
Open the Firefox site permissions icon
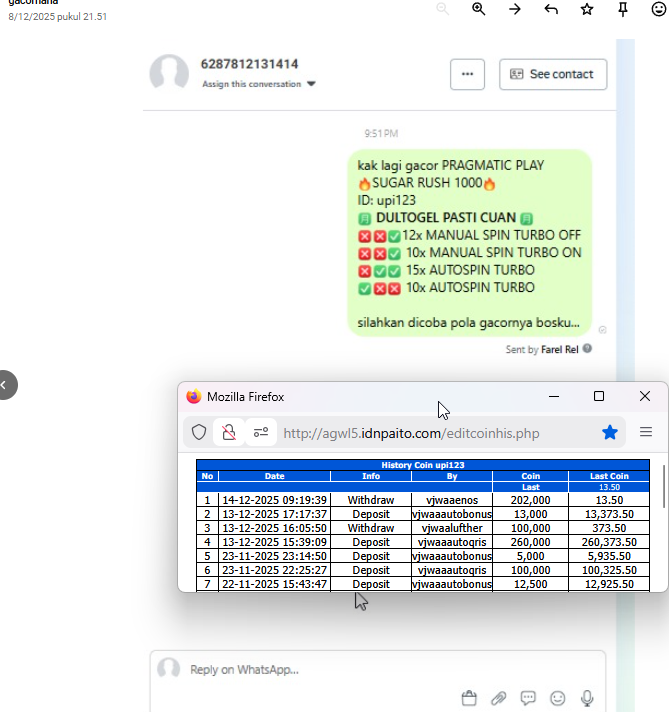pos(261,432)
